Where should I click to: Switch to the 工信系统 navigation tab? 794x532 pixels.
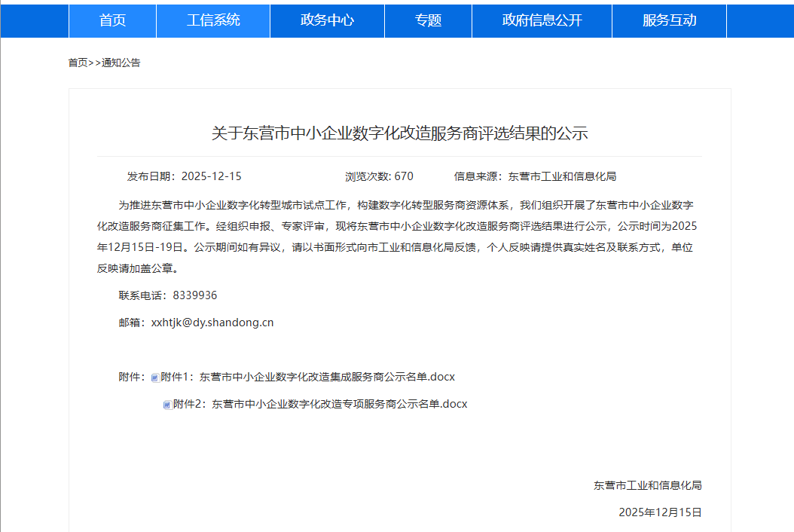point(213,20)
